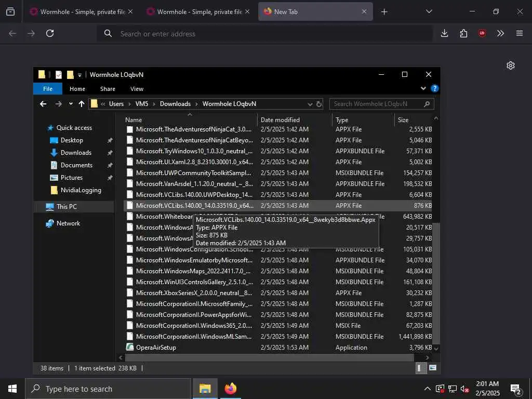
Task: Open Customize Quick Access Toolbar dropdown
Action: [79, 75]
